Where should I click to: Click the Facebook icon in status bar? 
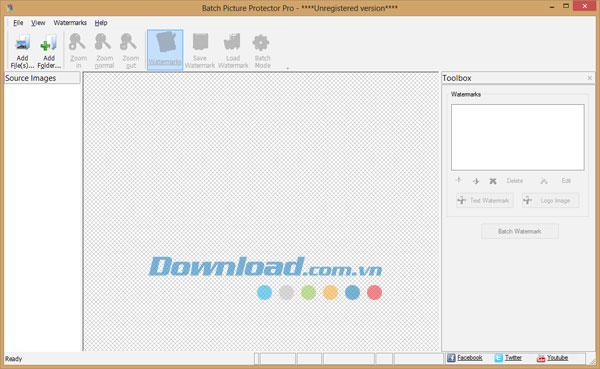pyautogui.click(x=451, y=358)
